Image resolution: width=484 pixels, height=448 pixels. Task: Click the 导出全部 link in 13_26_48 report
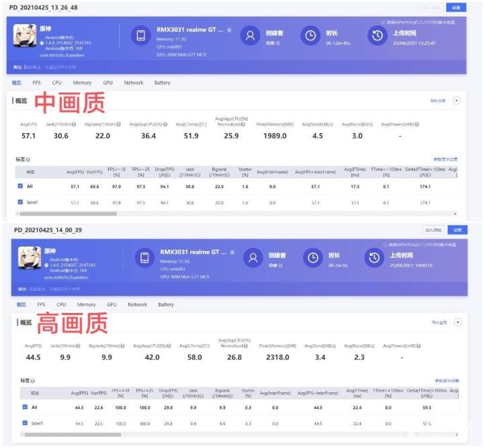pos(438,101)
